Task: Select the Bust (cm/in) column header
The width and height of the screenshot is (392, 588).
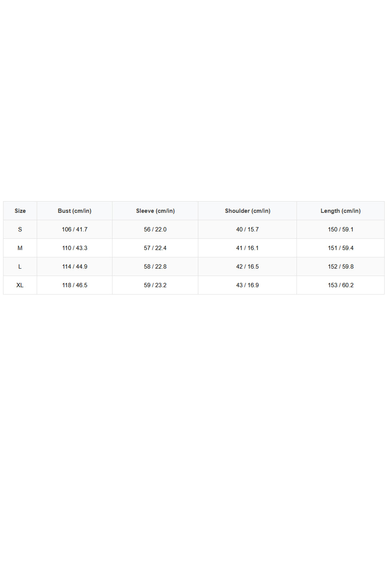Action: 75,211
